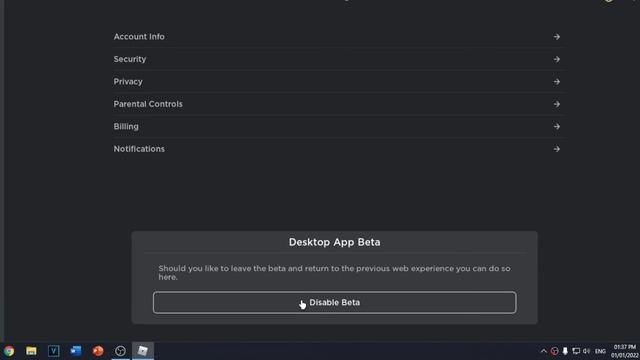
Task: Open the Account Info settings row
Action: pos(337,37)
